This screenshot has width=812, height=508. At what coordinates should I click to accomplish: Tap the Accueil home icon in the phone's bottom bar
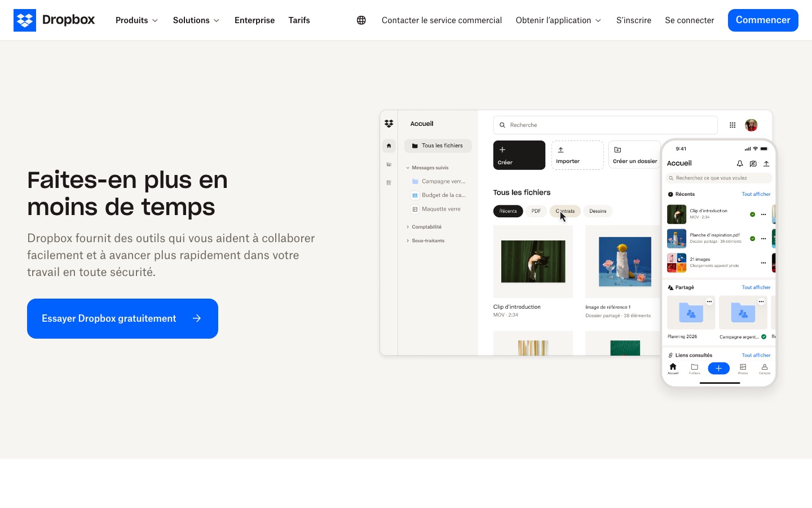673,369
